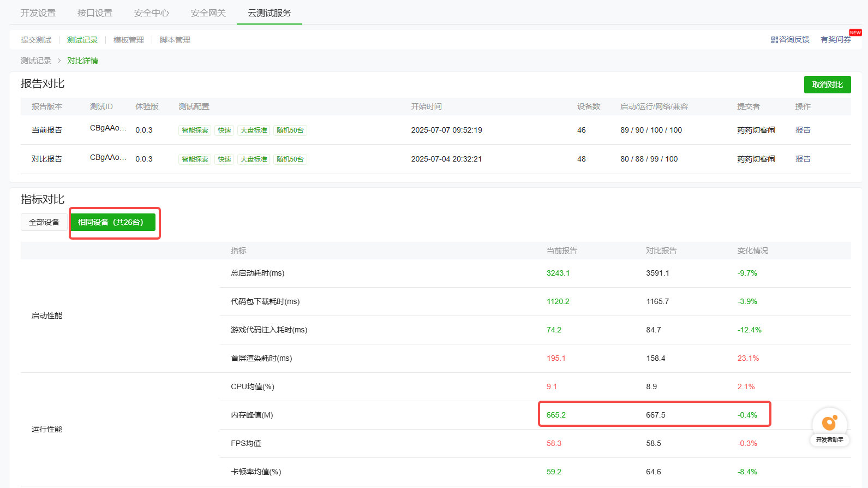The image size is (868, 488).
Task: Click 智能探索 tag in 当前报告 row
Action: [x=195, y=130]
